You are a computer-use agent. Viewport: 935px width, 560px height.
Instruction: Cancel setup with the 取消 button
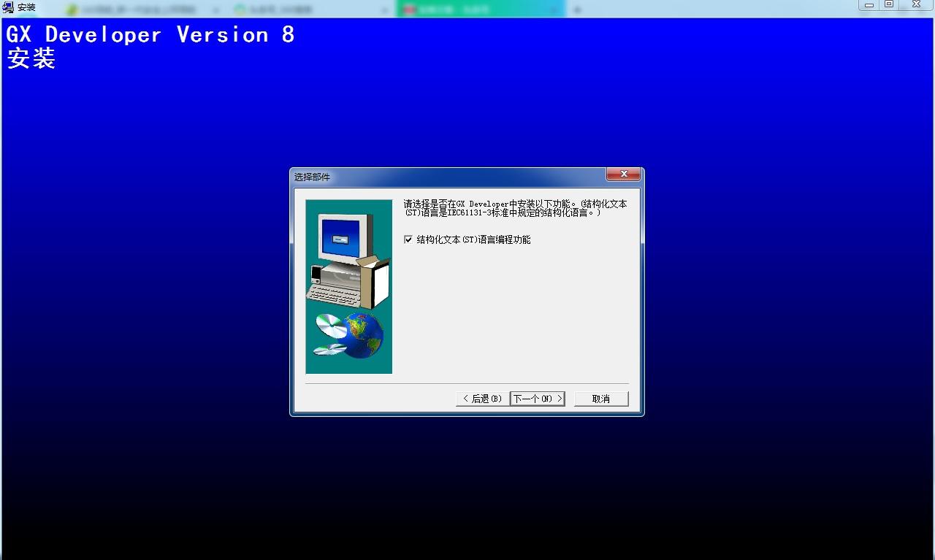601,399
